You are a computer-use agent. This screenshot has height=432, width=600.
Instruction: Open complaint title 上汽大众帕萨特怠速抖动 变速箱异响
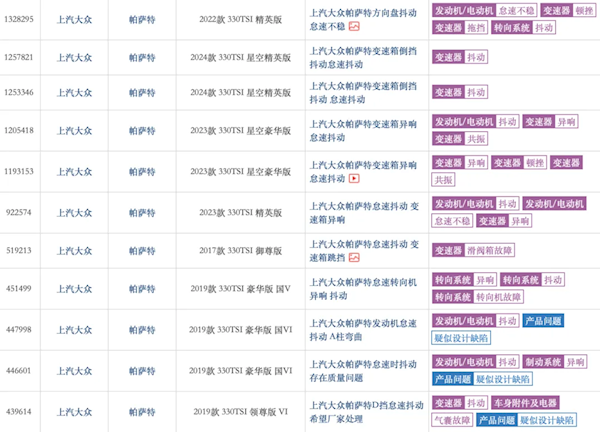click(x=364, y=213)
